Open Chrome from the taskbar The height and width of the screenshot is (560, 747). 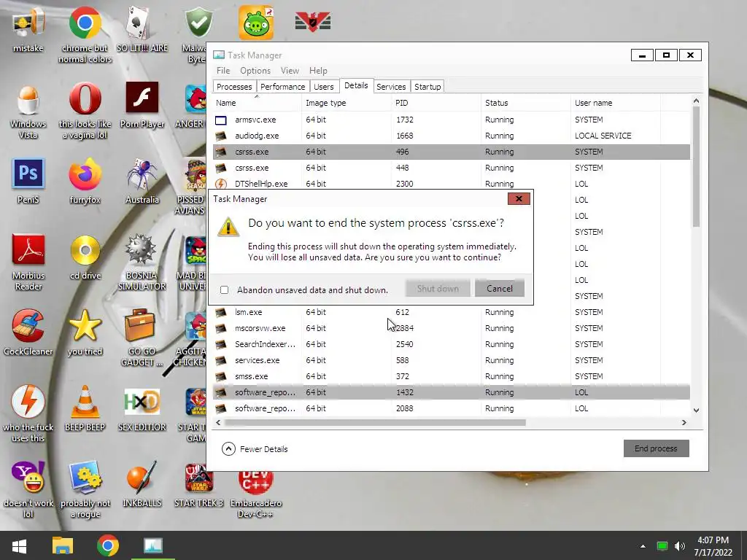[108, 545]
